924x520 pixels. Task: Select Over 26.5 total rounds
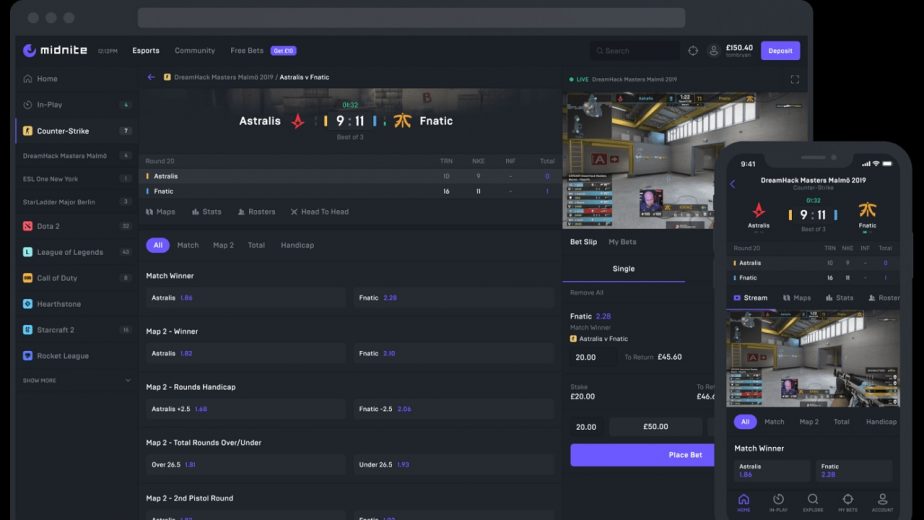[246, 465]
